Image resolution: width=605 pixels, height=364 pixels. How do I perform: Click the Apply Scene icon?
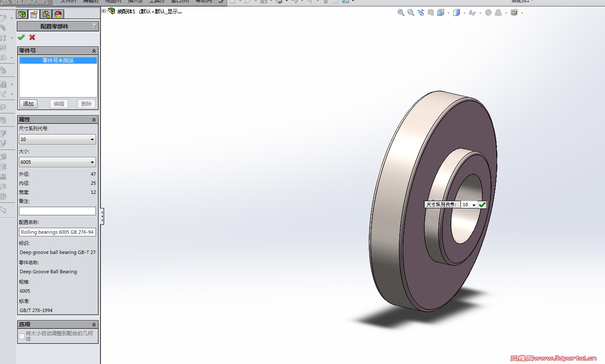coord(498,12)
